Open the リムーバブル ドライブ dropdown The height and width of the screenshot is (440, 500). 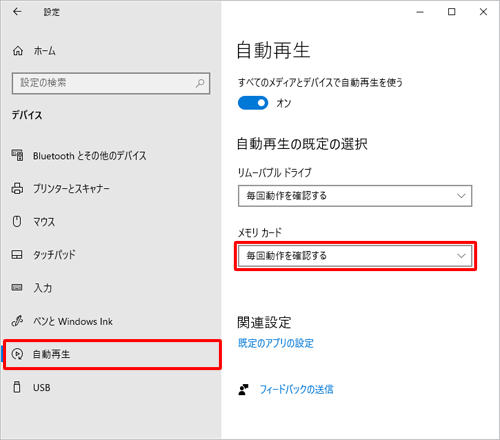click(x=355, y=196)
